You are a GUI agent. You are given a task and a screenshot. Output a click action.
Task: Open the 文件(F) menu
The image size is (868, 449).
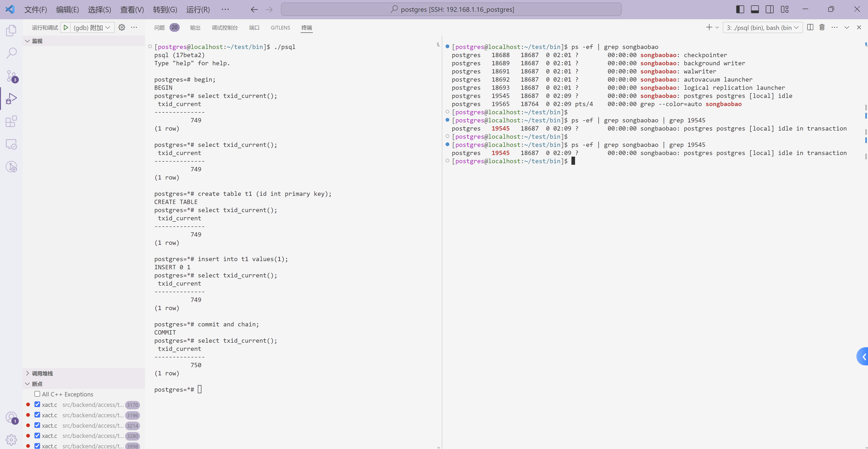[x=36, y=10]
